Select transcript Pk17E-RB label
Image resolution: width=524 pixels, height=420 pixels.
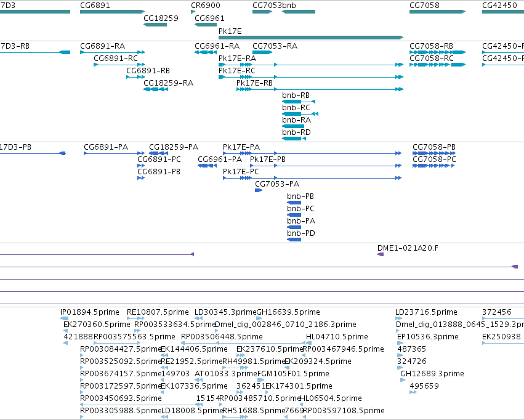[x=255, y=83]
